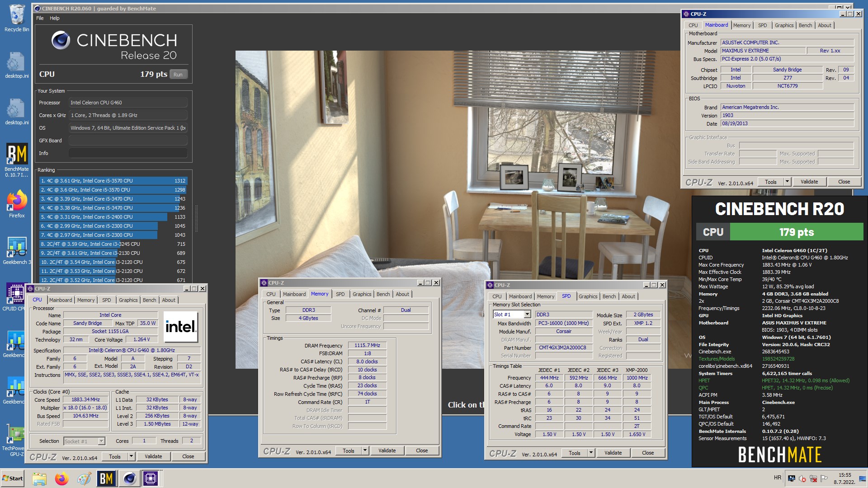This screenshot has height=488, width=868.
Task: Click Close button in Memory CPU-Z window
Action: pos(422,451)
